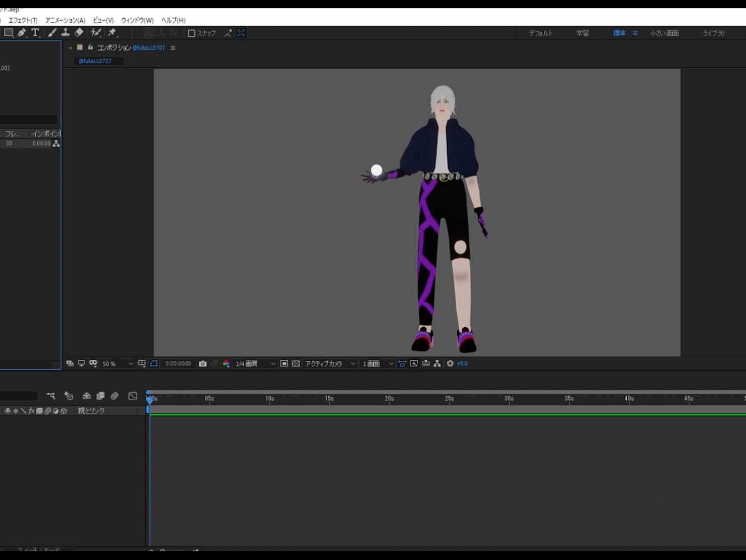Select the Roto Brush tool
The image size is (746, 560).
click(x=96, y=33)
